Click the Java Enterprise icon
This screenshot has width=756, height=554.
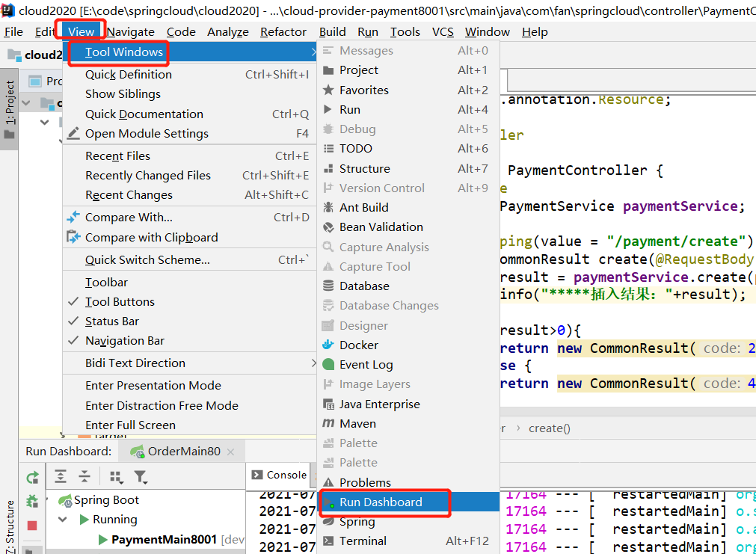(x=328, y=404)
